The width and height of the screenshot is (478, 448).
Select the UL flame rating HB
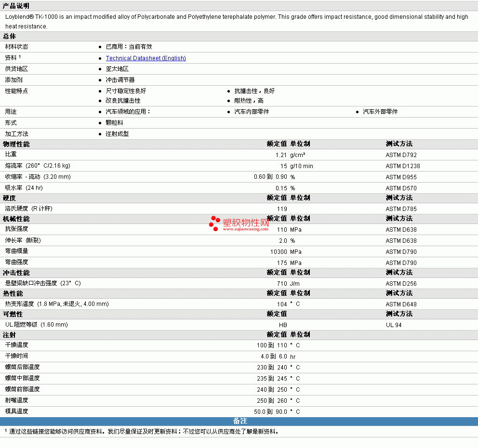(283, 325)
